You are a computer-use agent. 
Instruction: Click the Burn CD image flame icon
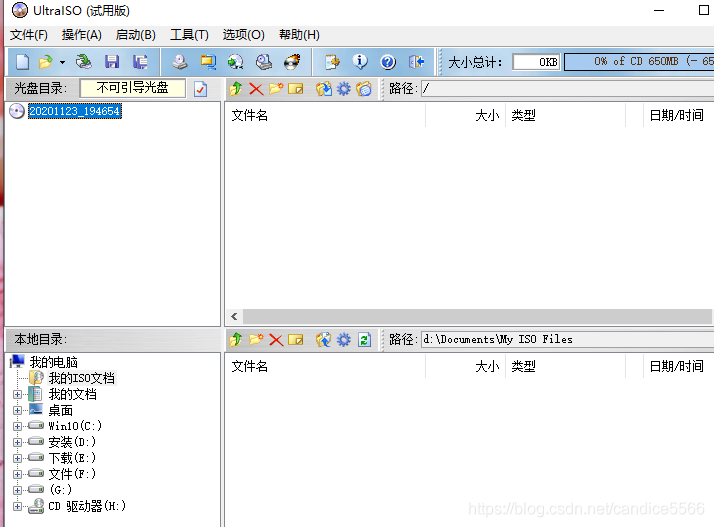tap(291, 62)
